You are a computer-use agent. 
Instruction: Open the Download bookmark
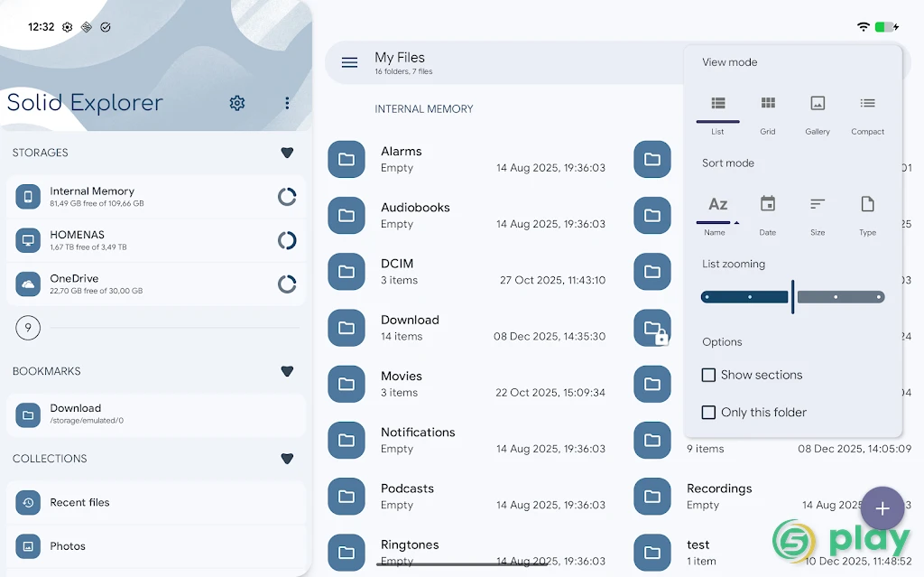[156, 414]
